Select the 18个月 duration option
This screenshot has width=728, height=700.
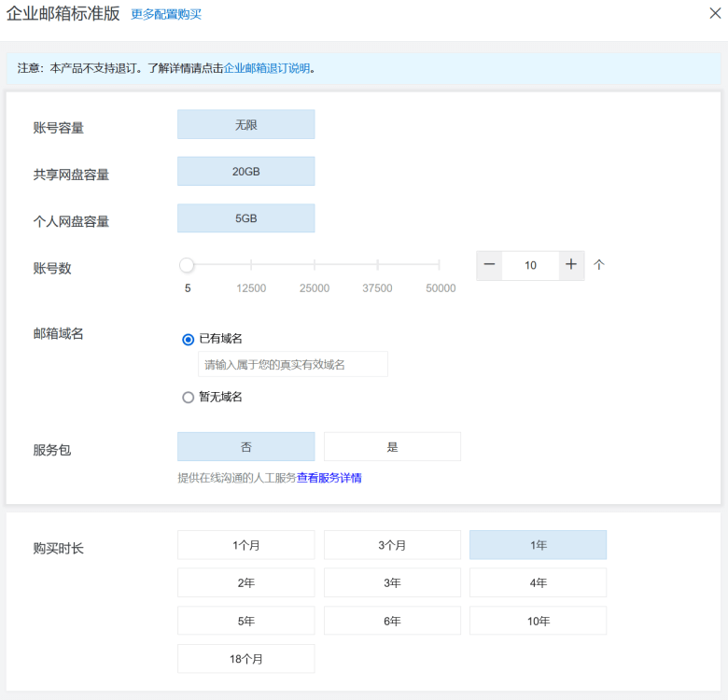pos(246,659)
